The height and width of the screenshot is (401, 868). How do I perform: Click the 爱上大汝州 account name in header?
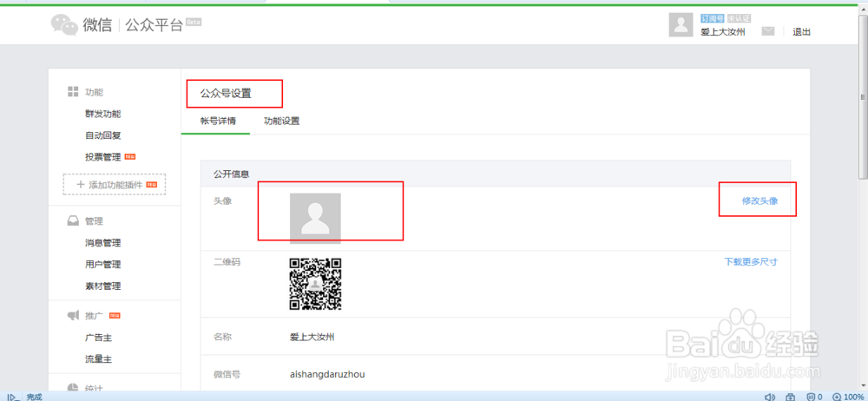point(722,31)
